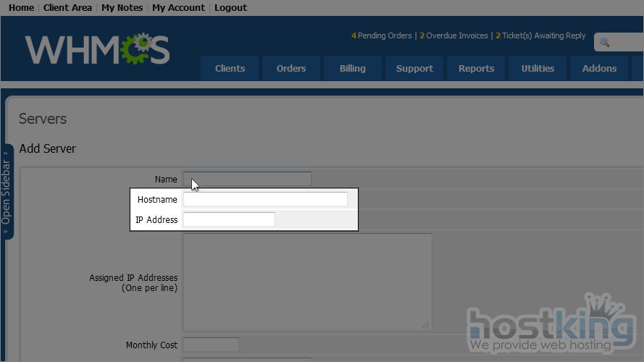
Task: Open the Clients menu tab
Action: pyautogui.click(x=230, y=69)
